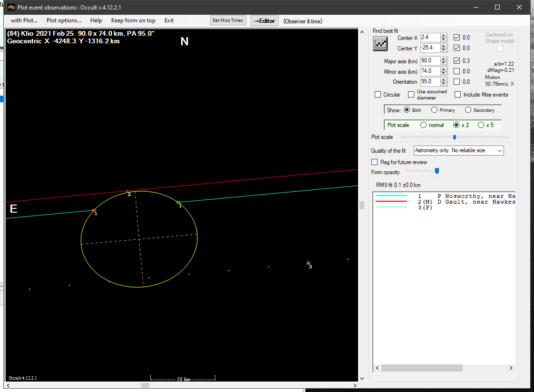
Task: Increase Center Y with up spinner arrow
Action: [443, 46]
